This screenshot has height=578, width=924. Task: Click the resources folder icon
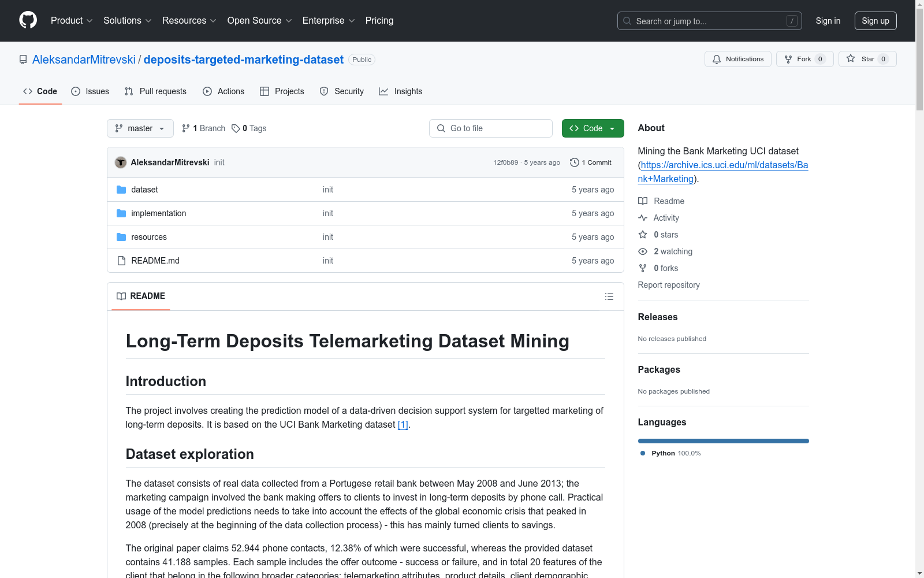click(x=121, y=237)
